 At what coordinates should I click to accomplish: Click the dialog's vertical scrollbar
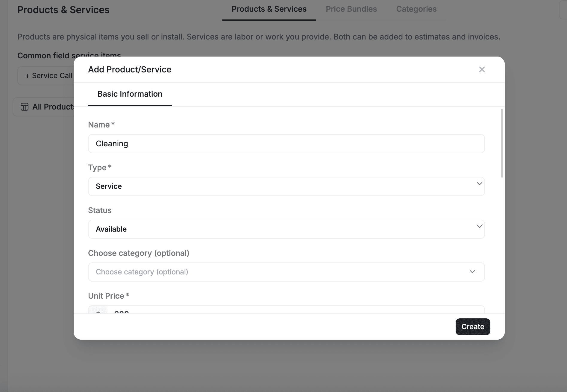point(502,144)
